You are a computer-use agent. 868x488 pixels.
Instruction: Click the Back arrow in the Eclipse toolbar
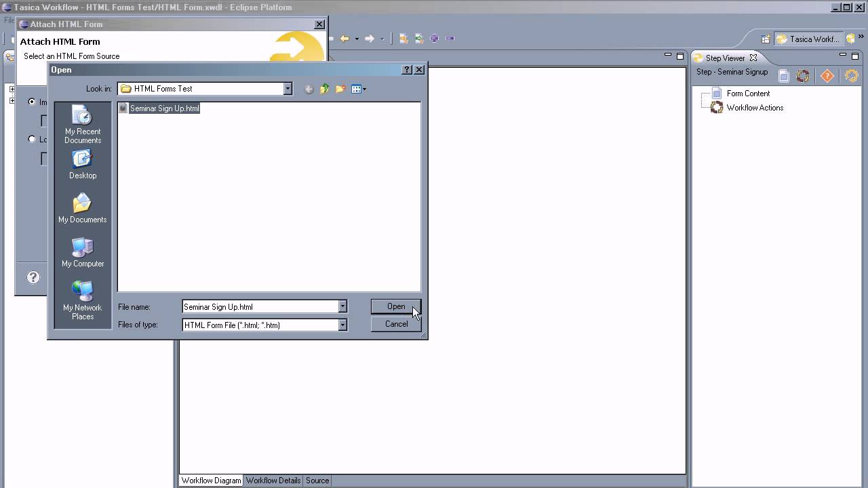point(344,39)
